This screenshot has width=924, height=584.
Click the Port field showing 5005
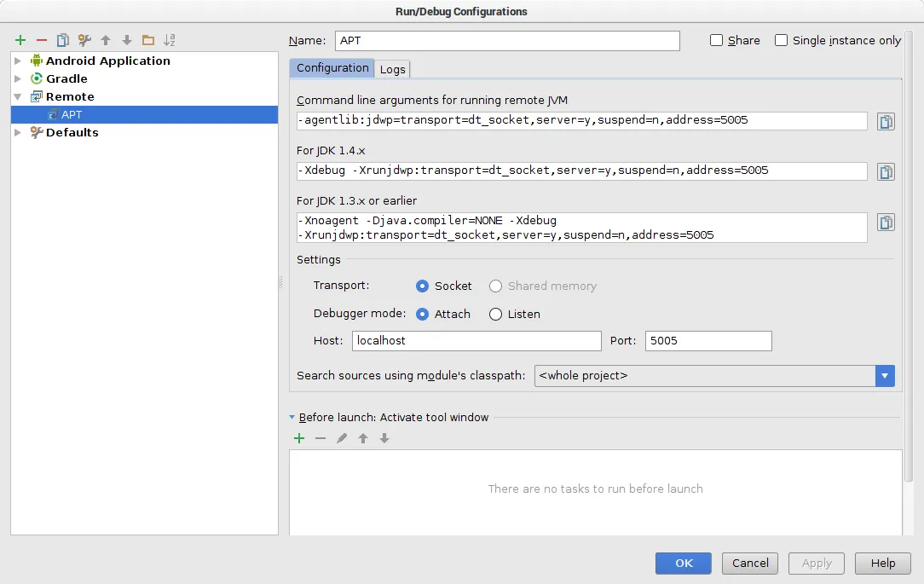coord(708,341)
